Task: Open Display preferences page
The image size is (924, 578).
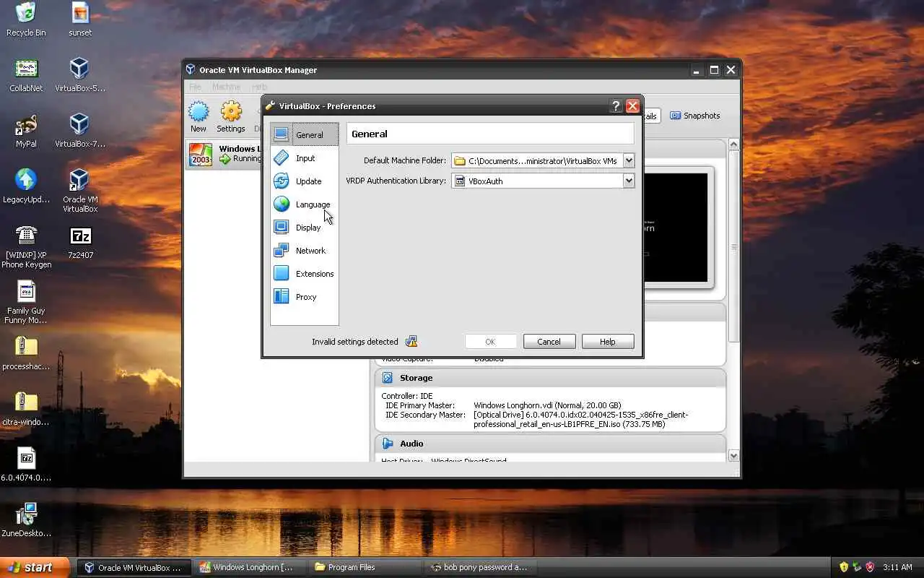Action: [305, 227]
